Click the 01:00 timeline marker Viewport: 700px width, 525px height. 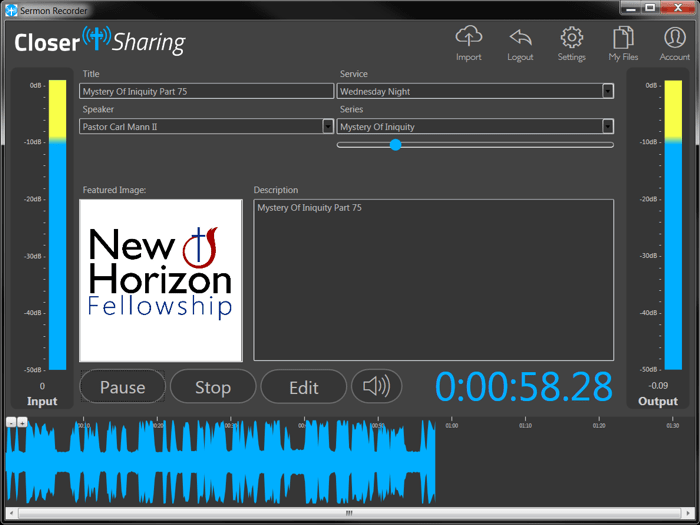pos(451,425)
